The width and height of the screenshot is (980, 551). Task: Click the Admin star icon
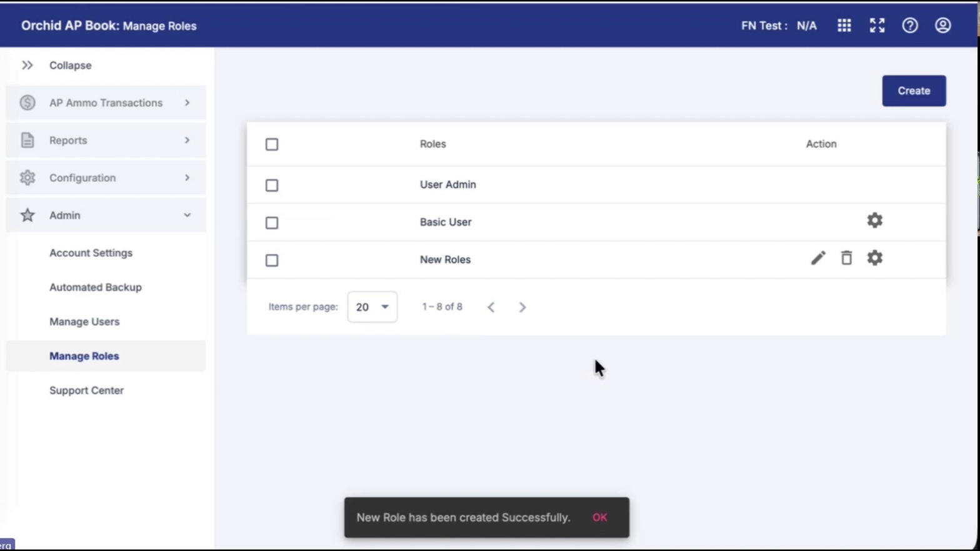pyautogui.click(x=27, y=215)
